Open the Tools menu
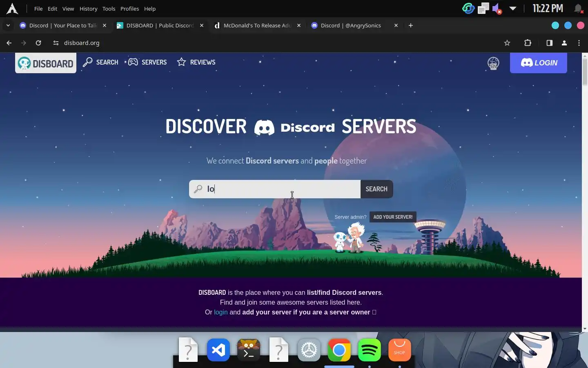 (x=109, y=9)
